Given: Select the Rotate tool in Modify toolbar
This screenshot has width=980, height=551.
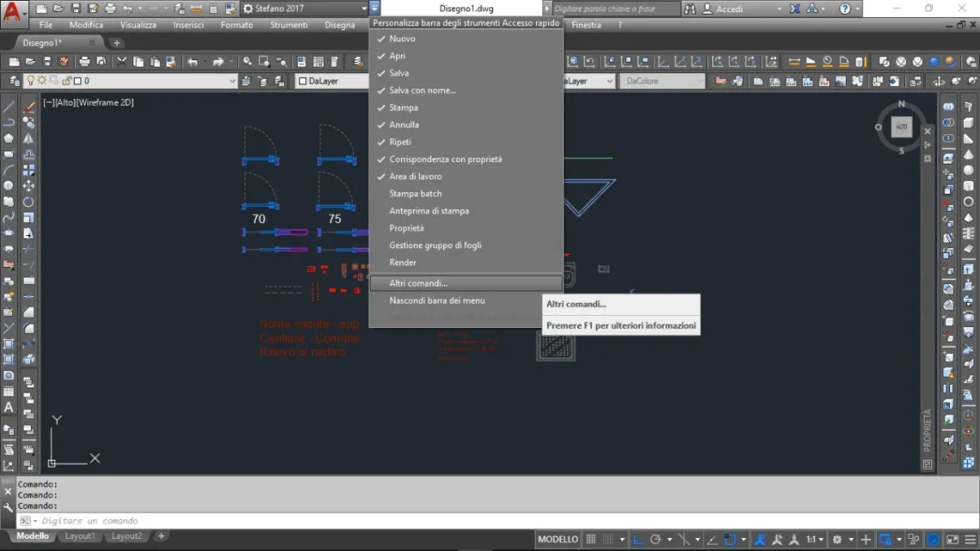Looking at the screenshot, I should click(x=28, y=202).
